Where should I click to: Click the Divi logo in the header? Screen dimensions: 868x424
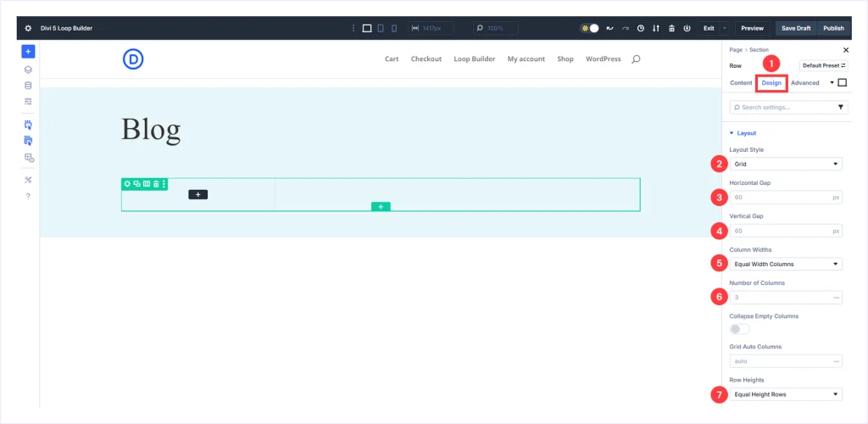point(133,59)
